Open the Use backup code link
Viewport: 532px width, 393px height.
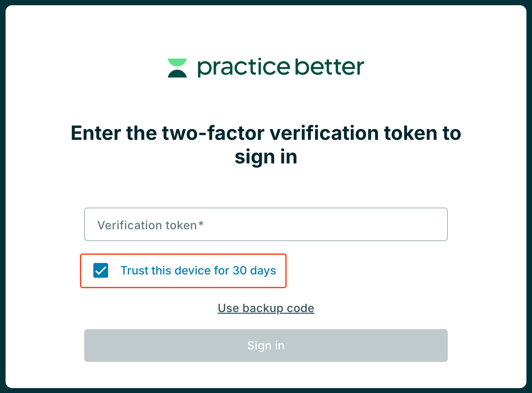click(266, 308)
